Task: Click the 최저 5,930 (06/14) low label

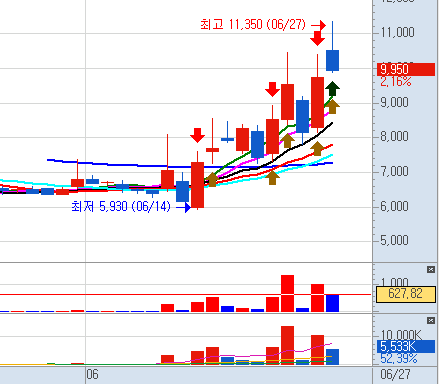Action: (x=121, y=207)
